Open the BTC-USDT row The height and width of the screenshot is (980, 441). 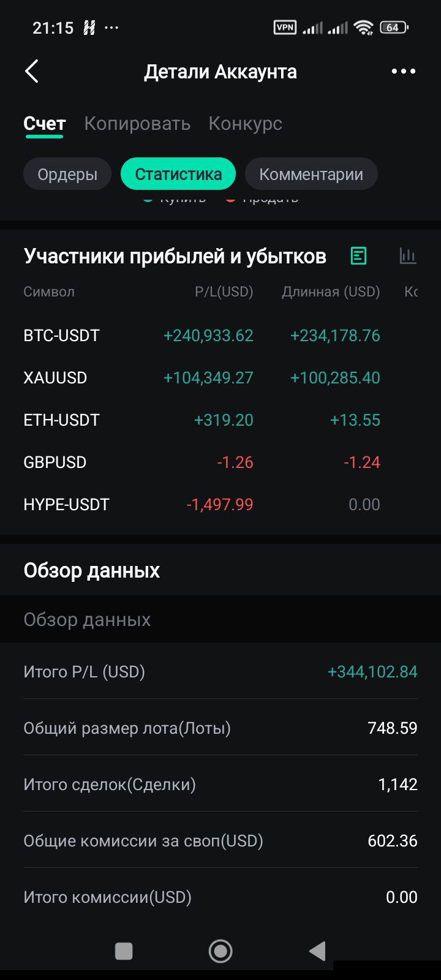(x=221, y=336)
